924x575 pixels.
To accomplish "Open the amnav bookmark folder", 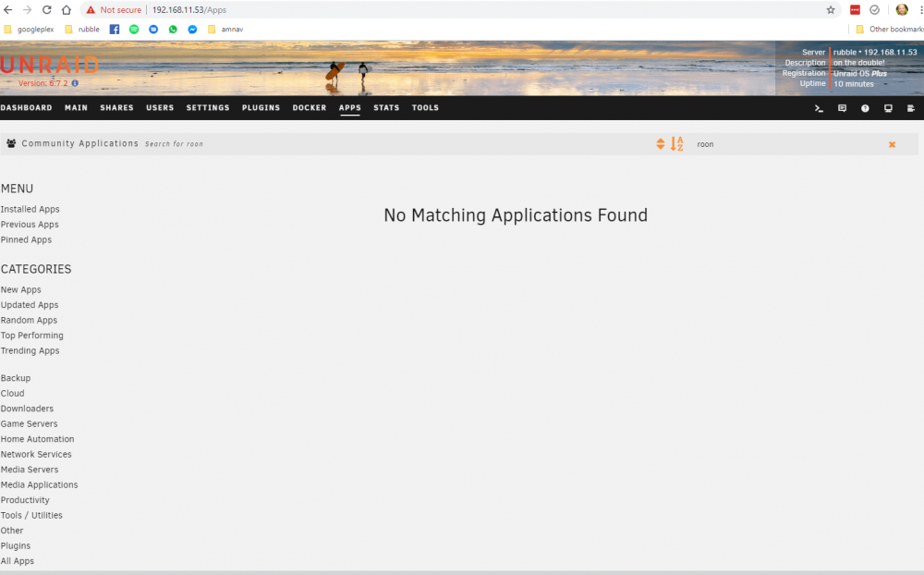I will pos(225,30).
